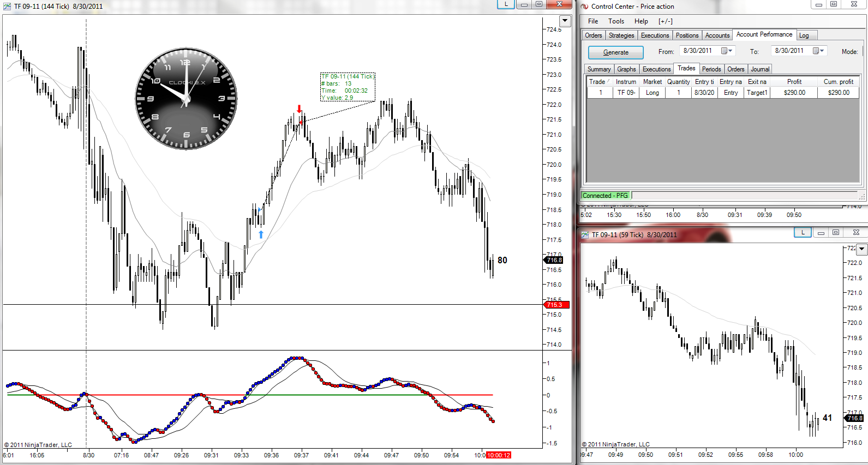
Task: Open the Orders sub-tab beside Periods
Action: (x=736, y=69)
